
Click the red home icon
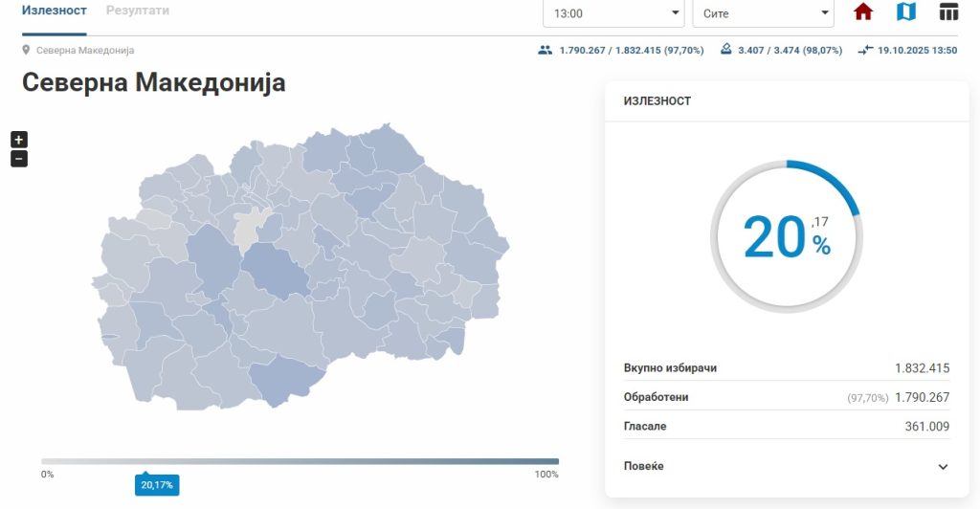(863, 12)
